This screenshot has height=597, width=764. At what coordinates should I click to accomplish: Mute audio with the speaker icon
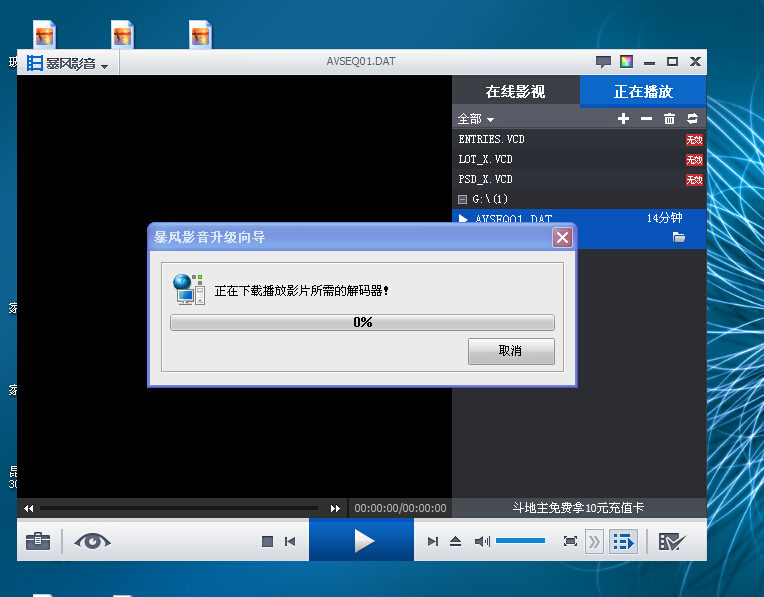[x=482, y=541]
